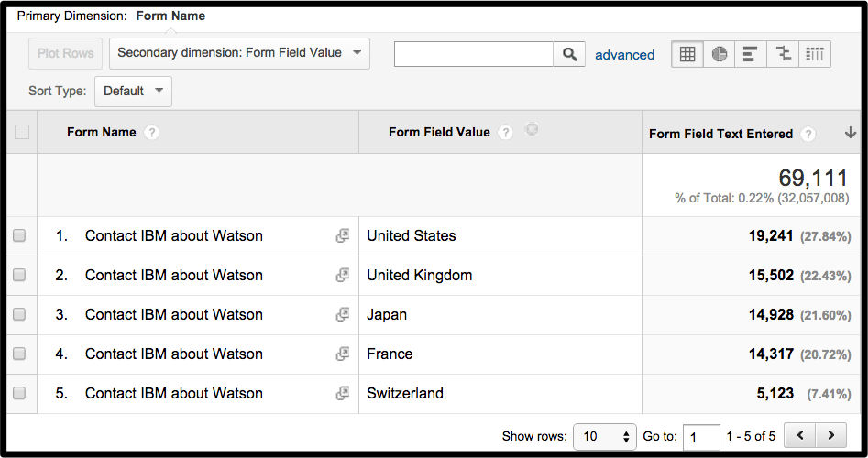This screenshot has height=458, width=868.
Task: Open row 4 Contact IBM about Watson
Action: pyautogui.click(x=174, y=354)
